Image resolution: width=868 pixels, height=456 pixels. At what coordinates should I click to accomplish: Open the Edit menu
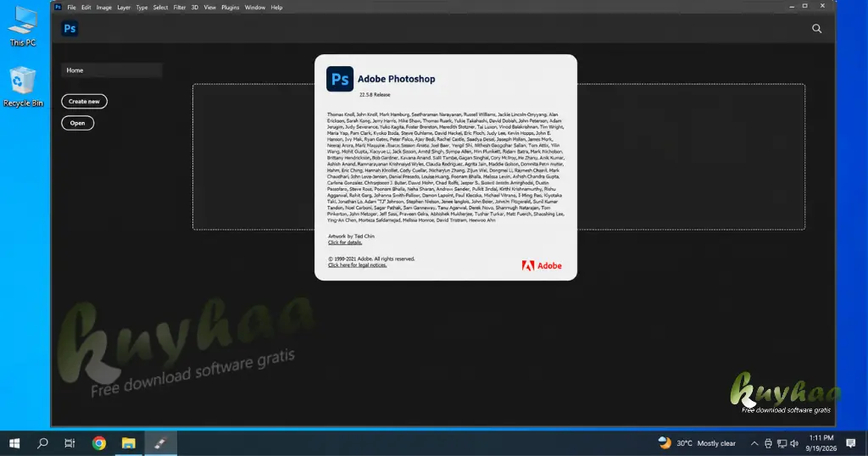tap(86, 7)
